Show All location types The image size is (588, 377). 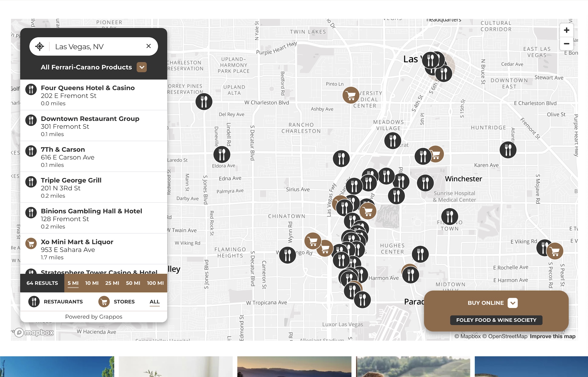tap(154, 302)
